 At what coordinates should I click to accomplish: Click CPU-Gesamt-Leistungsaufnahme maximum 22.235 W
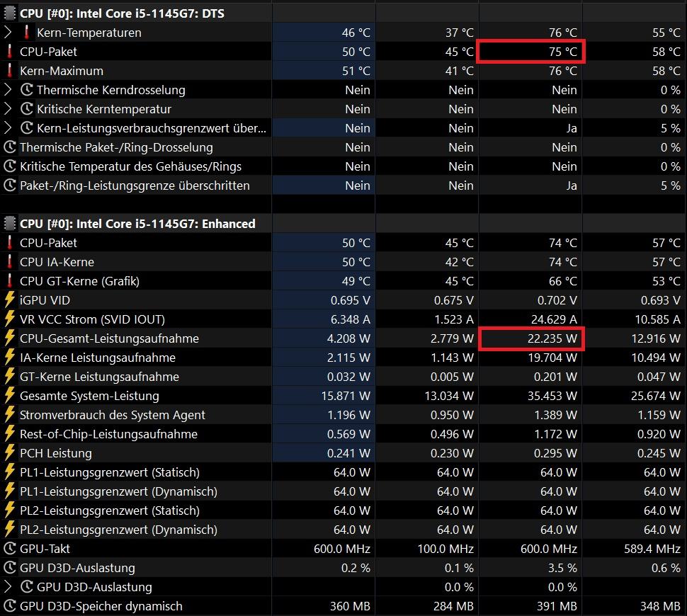click(552, 338)
